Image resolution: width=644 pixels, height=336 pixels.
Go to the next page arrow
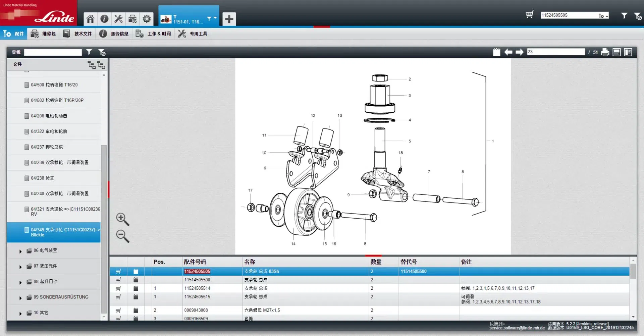520,52
